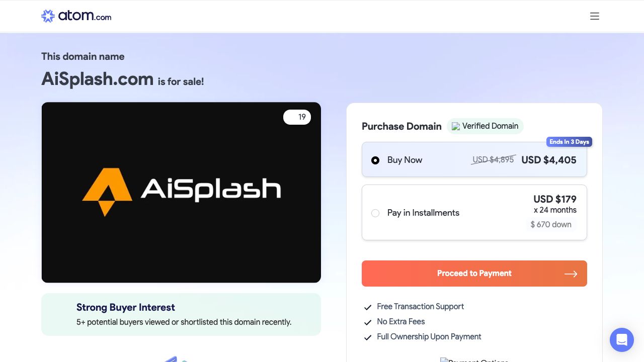Open the chat support bubble

pyautogui.click(x=621, y=340)
